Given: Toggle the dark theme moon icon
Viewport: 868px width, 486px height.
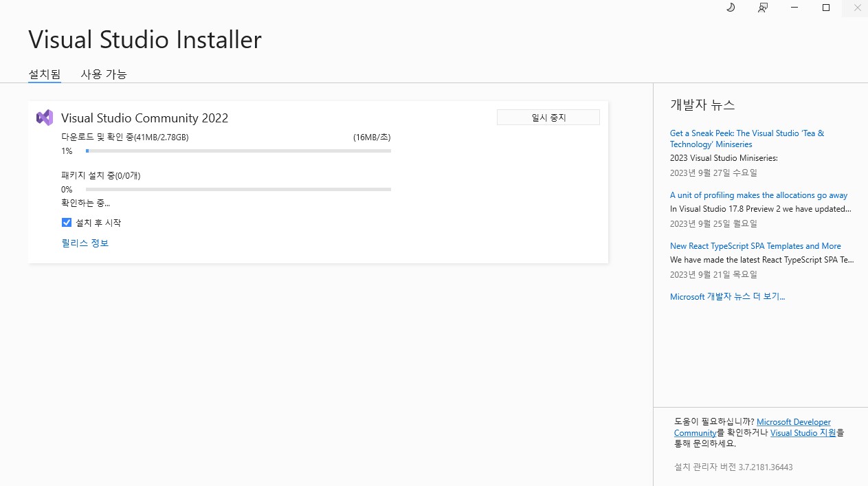Looking at the screenshot, I should pos(731,8).
